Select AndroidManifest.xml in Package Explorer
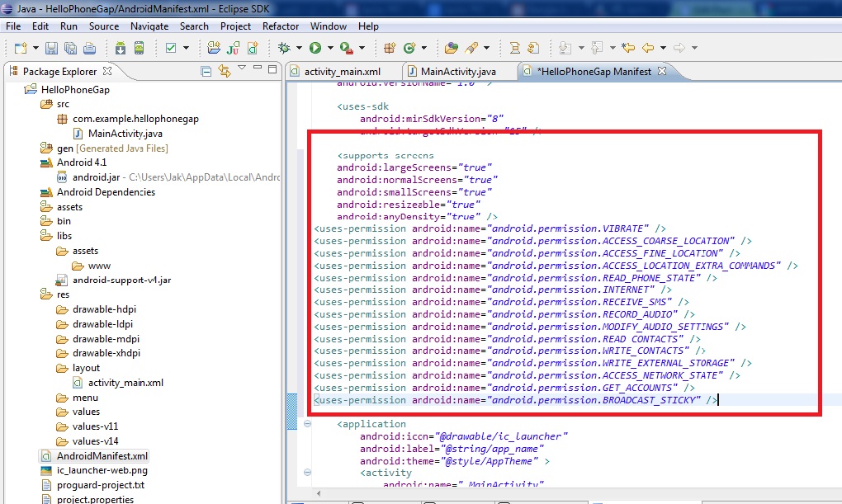Image resolution: width=842 pixels, height=504 pixels. (x=102, y=456)
